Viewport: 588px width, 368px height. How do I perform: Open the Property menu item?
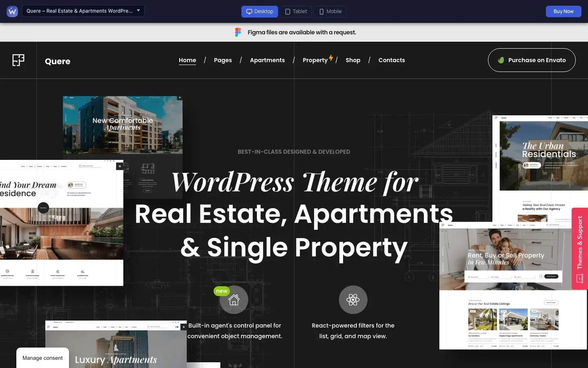point(315,60)
